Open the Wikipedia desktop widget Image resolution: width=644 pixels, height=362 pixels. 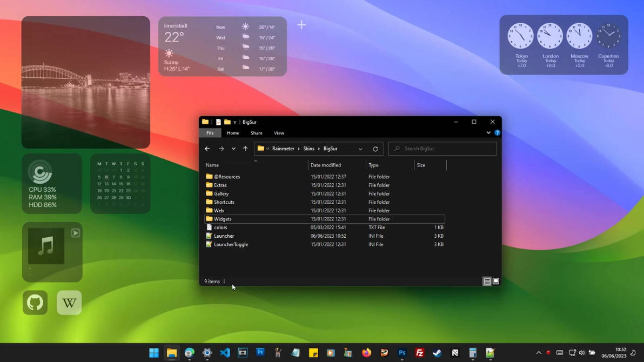69,302
